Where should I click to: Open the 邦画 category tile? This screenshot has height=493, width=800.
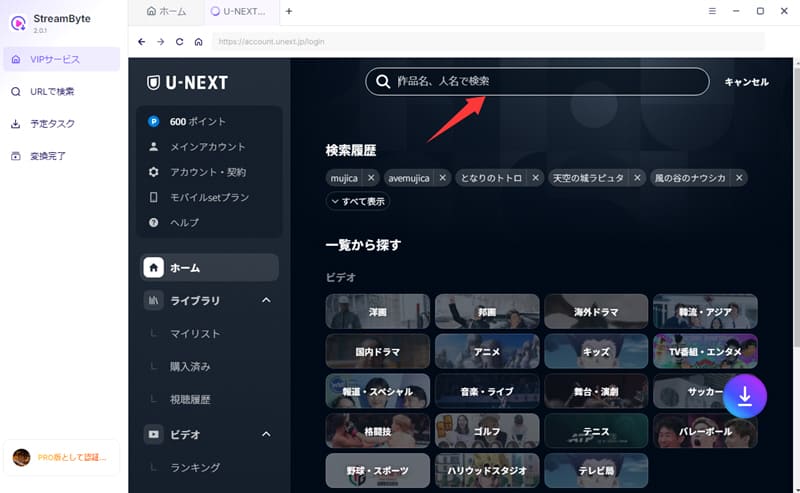coord(487,311)
